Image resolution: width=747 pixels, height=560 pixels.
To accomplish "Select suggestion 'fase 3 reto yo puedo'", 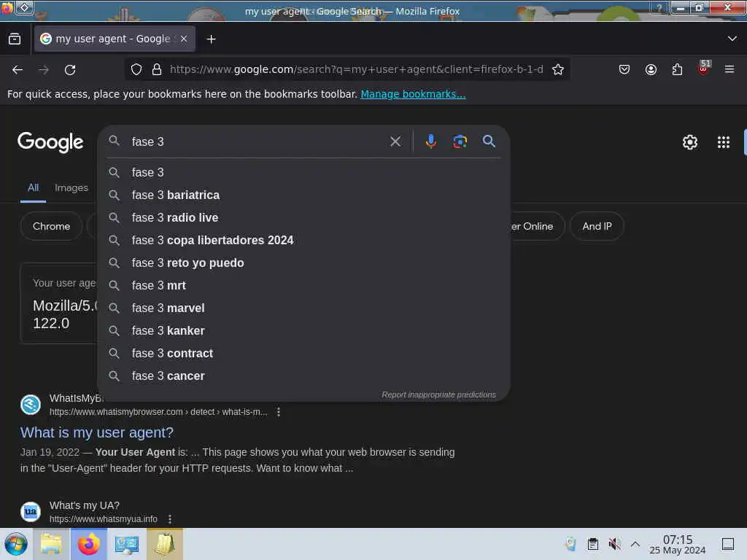I will tap(303, 262).
